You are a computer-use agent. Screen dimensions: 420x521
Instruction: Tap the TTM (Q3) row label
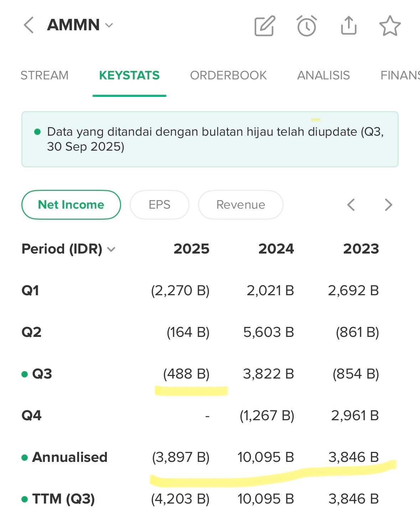pyautogui.click(x=63, y=499)
